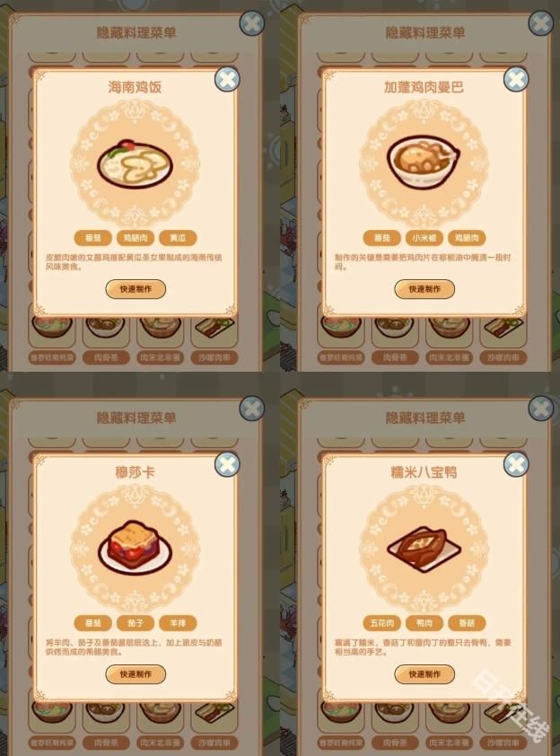
Task: Choose the 羊排 ingredient tag
Action: pos(178,623)
